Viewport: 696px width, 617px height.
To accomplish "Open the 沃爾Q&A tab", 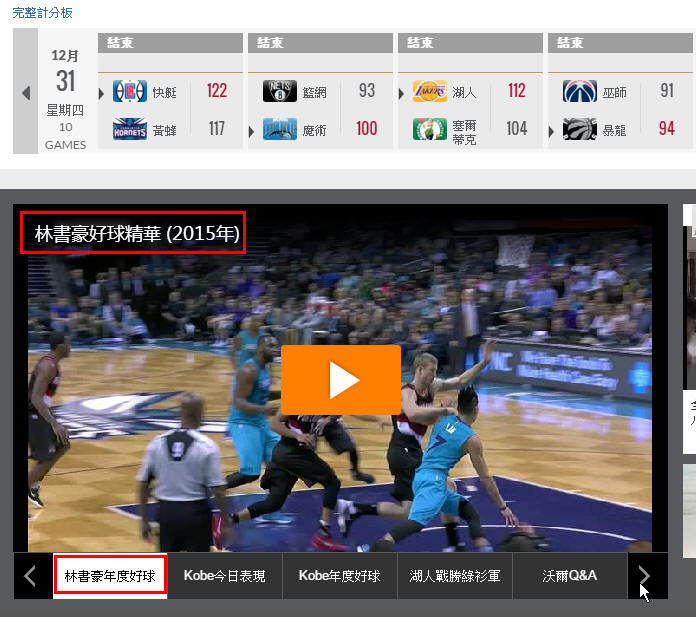I will (x=570, y=576).
